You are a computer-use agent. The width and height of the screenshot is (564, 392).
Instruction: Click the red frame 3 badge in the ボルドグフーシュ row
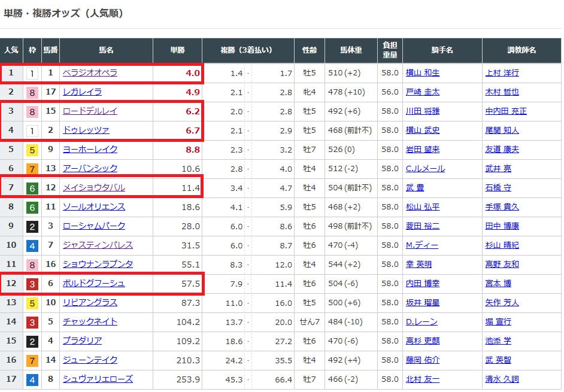pos(32,284)
